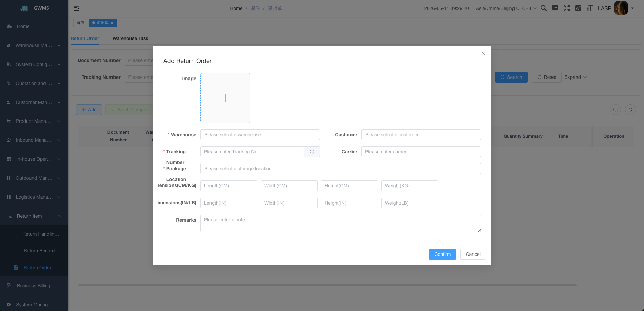Open the font size icon

[590, 8]
